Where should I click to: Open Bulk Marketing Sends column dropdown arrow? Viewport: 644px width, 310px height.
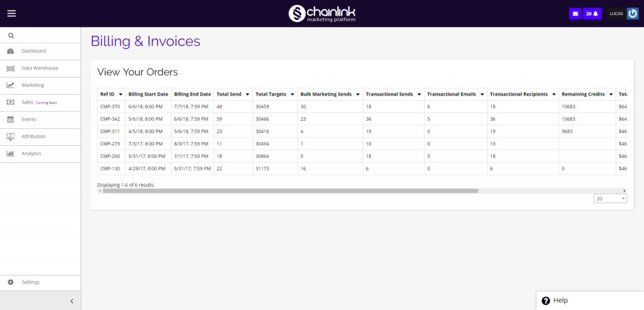[358, 94]
